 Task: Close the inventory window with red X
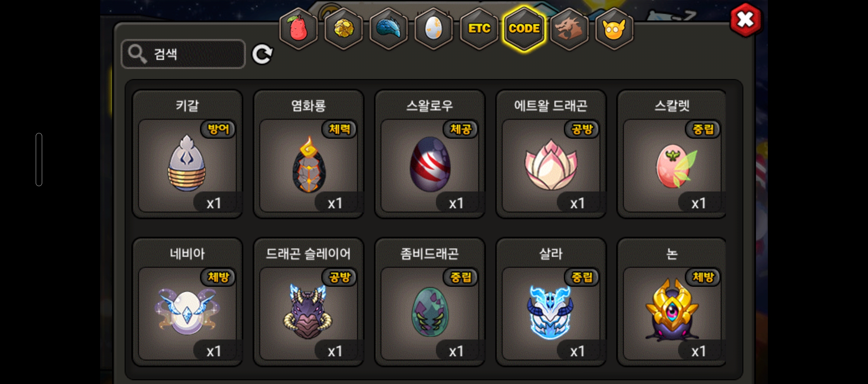point(746,20)
